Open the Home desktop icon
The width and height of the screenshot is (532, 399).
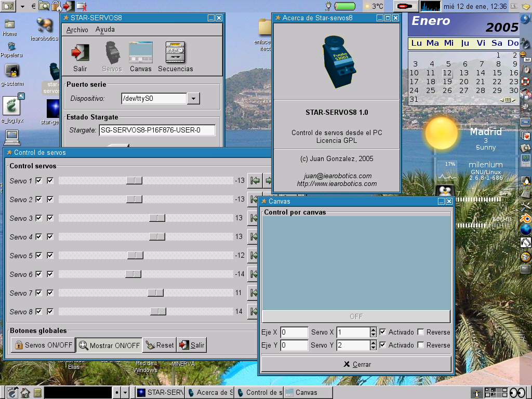tap(9, 24)
